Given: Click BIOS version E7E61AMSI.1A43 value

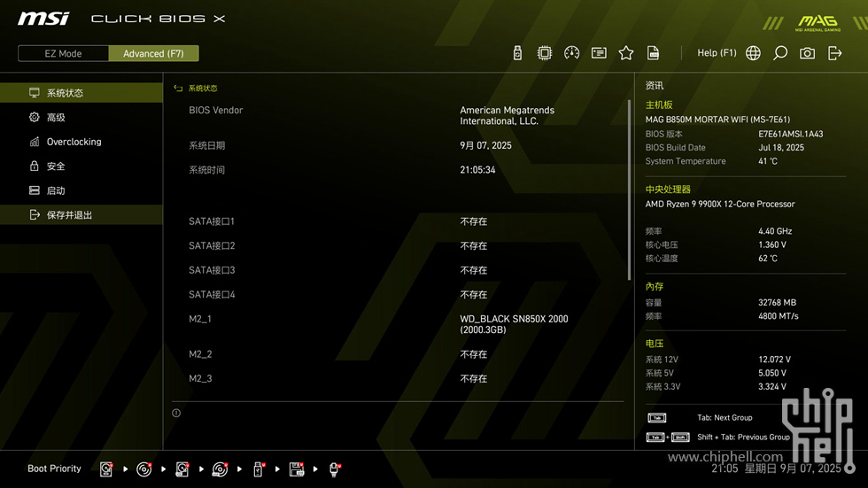Looking at the screenshot, I should [x=790, y=134].
